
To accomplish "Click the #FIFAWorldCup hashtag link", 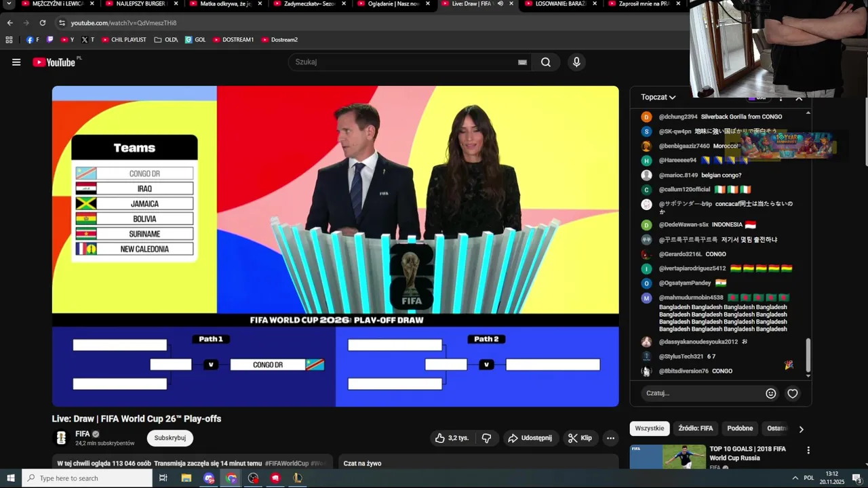I will [286, 464].
